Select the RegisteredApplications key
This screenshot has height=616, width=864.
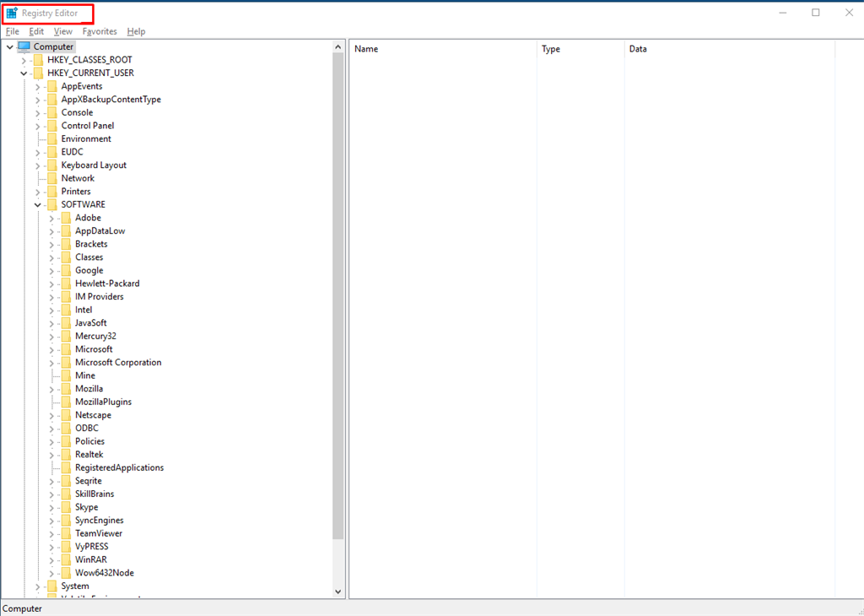coord(120,467)
